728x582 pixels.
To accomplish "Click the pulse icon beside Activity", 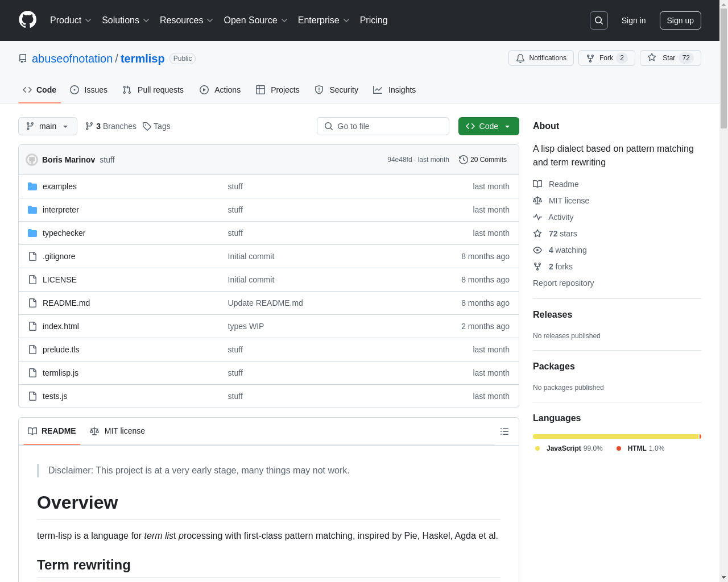I will (x=537, y=217).
